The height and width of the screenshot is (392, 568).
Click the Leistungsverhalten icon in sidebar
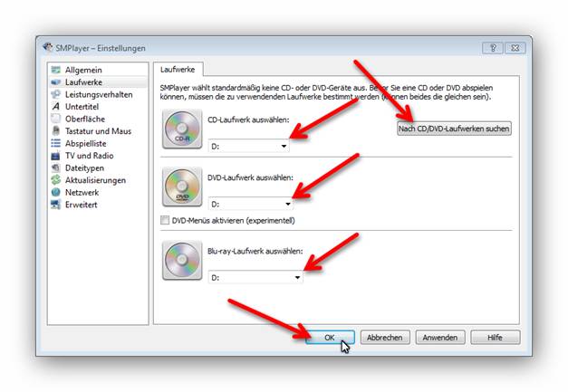56,94
